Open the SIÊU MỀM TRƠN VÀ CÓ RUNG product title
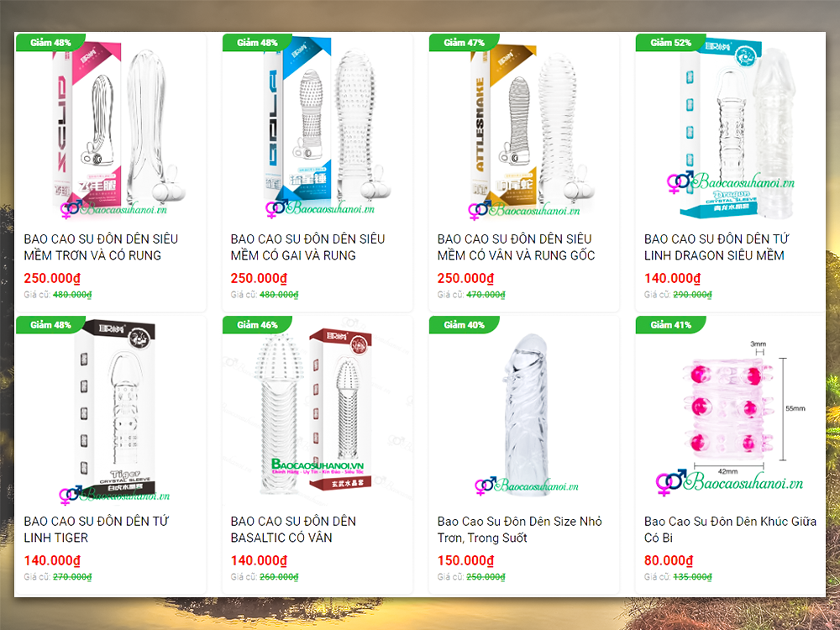The image size is (840, 630). click(x=101, y=247)
